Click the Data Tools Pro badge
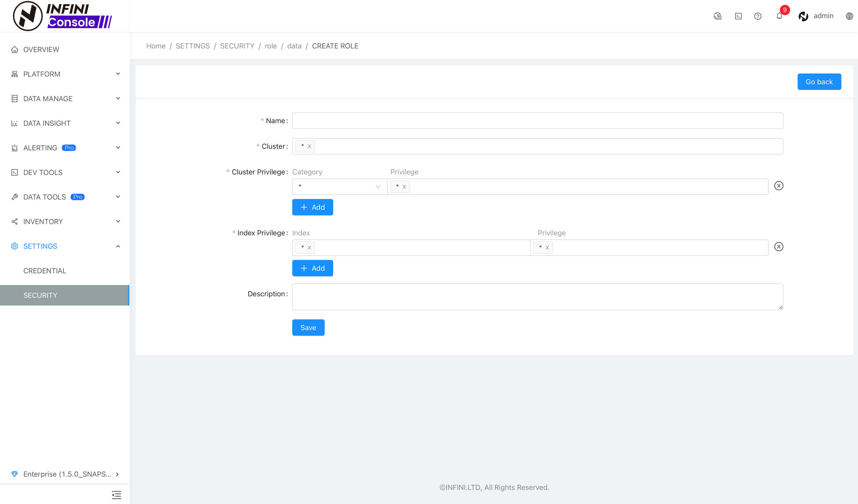858x504 pixels. click(x=77, y=197)
